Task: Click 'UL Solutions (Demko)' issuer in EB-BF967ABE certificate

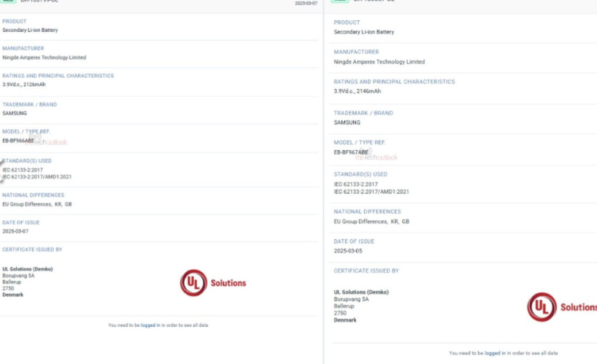Action: coord(361,292)
